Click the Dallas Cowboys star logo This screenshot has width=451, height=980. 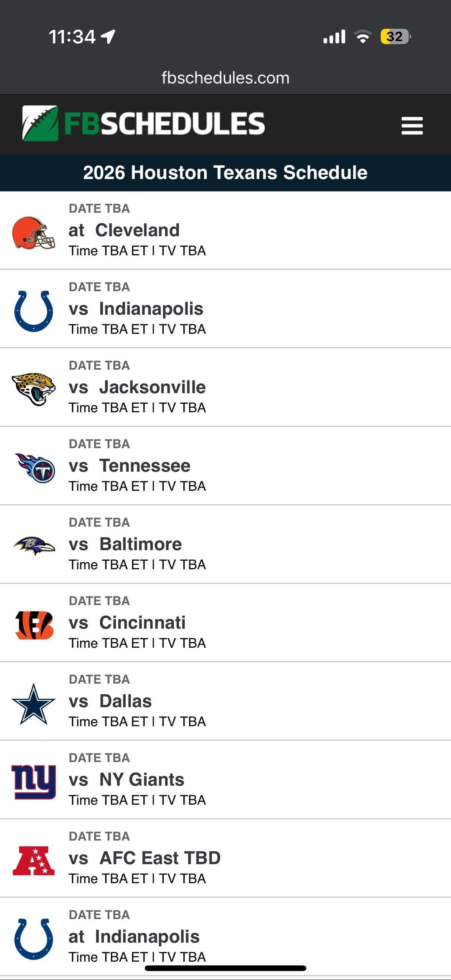pos(33,704)
